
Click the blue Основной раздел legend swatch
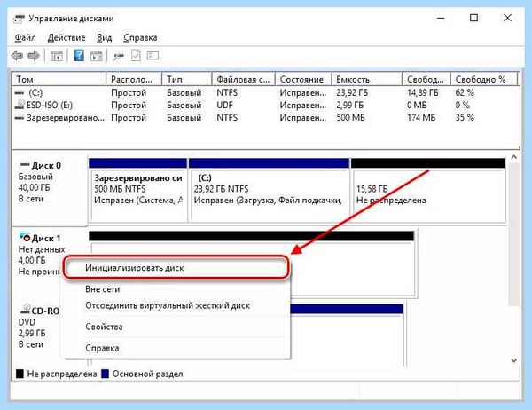click(x=106, y=374)
